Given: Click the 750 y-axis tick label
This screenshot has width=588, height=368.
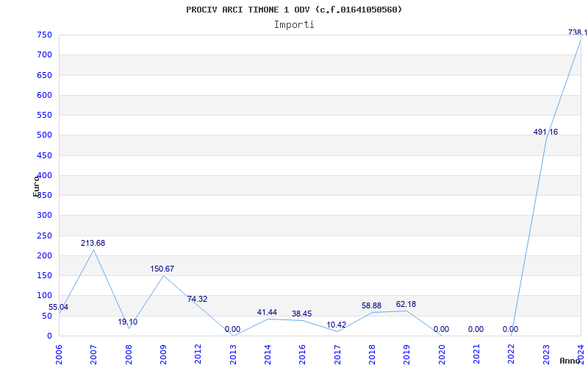Looking at the screenshot, I should [44, 35].
